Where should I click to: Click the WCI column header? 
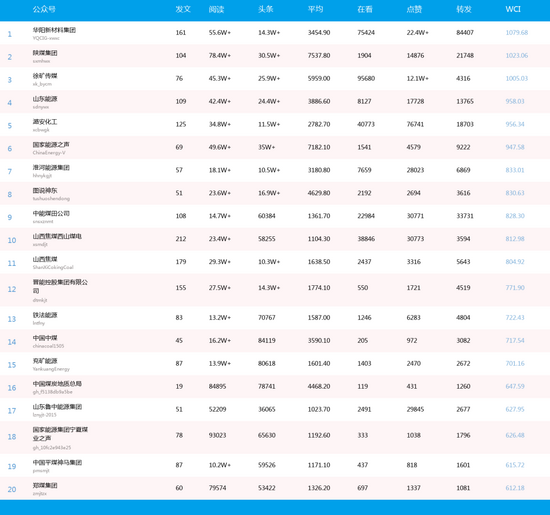coord(513,9)
